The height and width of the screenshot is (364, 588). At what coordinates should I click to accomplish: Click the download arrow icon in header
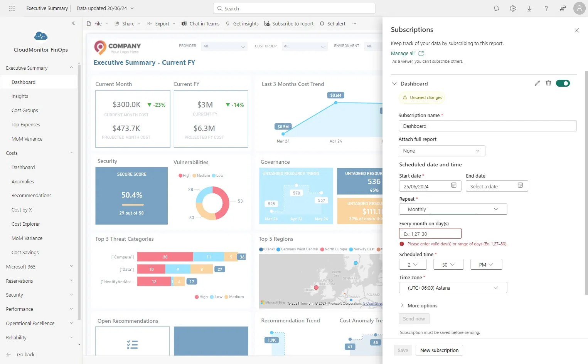529,8
